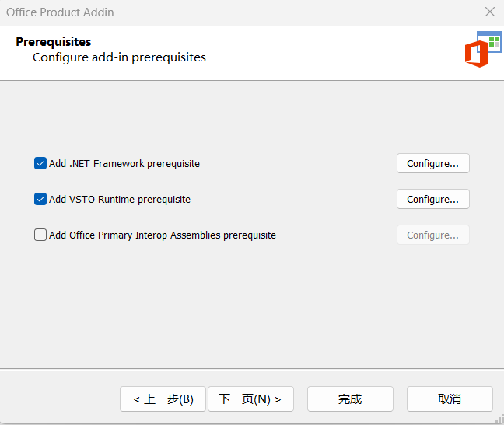Click the Prerequisites heading text
This screenshot has width=504, height=425.
[x=54, y=42]
